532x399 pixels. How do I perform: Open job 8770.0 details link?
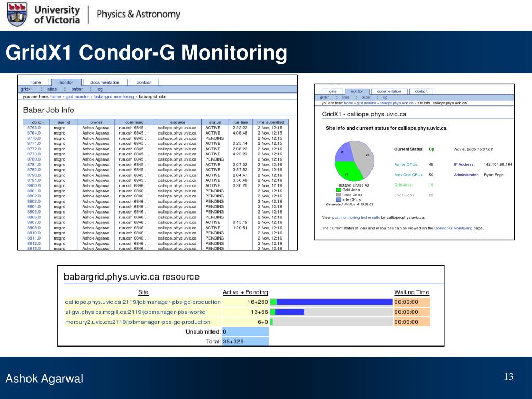tap(34, 138)
